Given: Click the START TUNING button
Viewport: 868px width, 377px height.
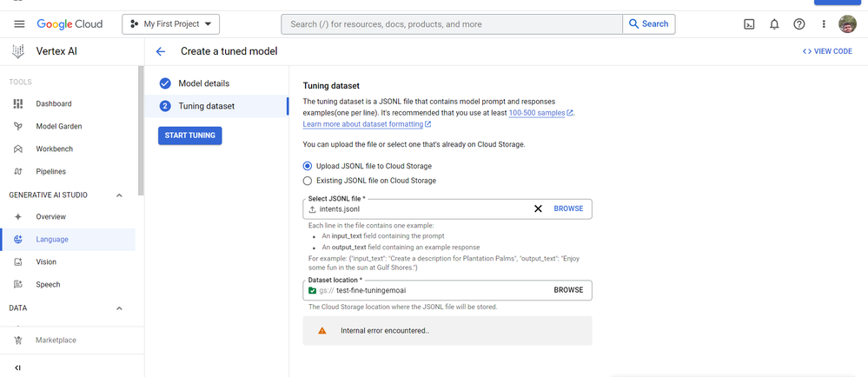Looking at the screenshot, I should point(190,136).
